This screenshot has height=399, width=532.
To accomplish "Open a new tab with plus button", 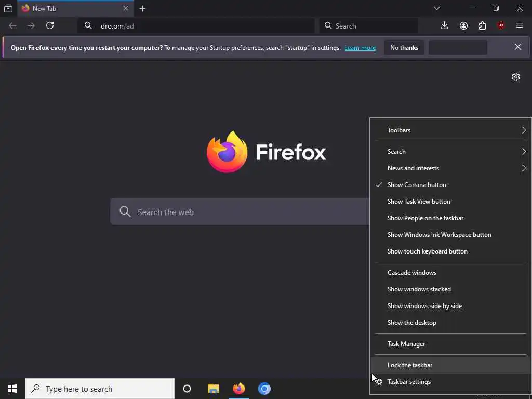I will coord(142,9).
